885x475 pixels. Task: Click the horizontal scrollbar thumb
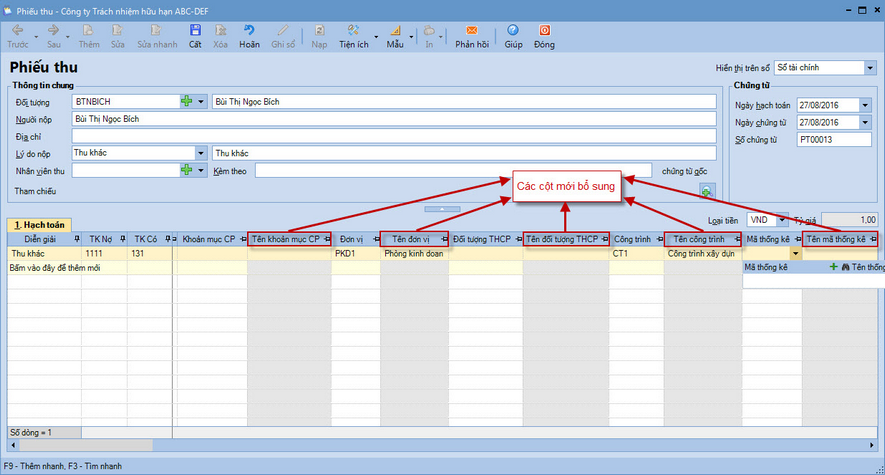[x=86, y=445]
